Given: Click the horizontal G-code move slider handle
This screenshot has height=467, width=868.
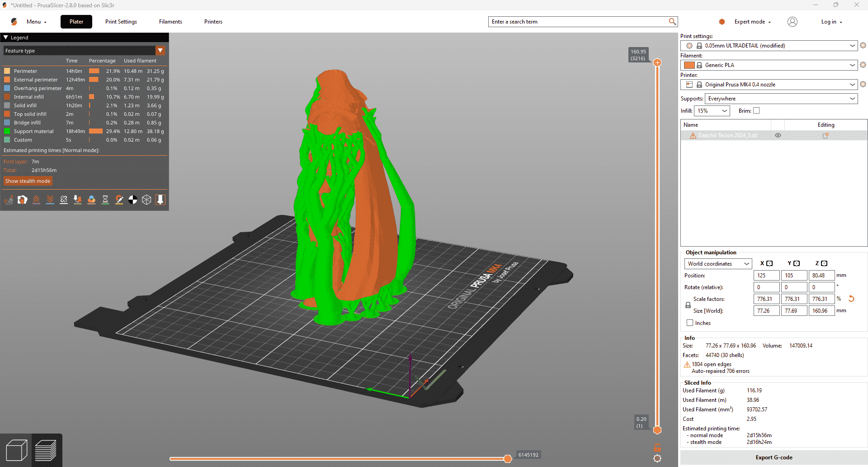Looking at the screenshot, I should tap(508, 459).
